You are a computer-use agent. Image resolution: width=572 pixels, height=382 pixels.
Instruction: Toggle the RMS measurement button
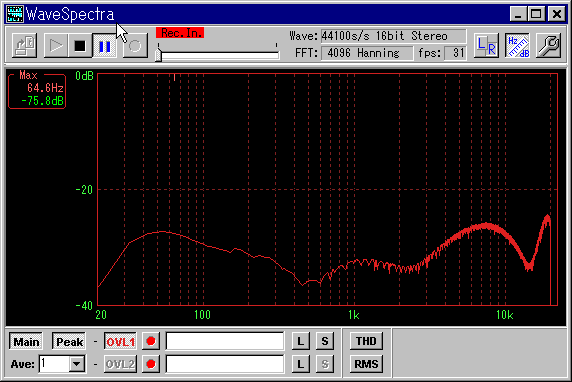[x=366, y=364]
